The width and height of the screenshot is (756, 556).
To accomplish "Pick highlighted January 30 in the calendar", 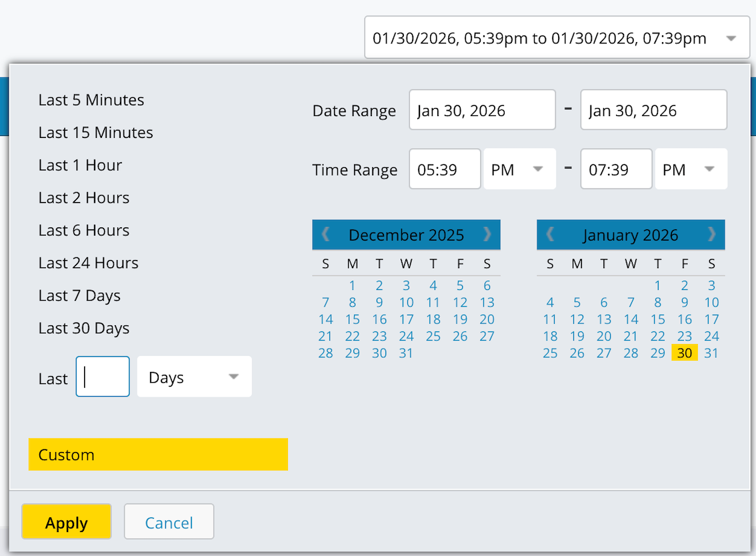I will tap(685, 353).
